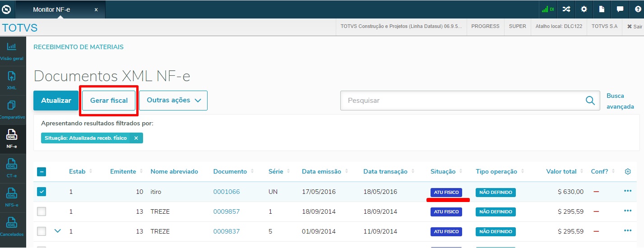644x248 pixels.
Task: Open the Busca avançada link
Action: pos(620,101)
